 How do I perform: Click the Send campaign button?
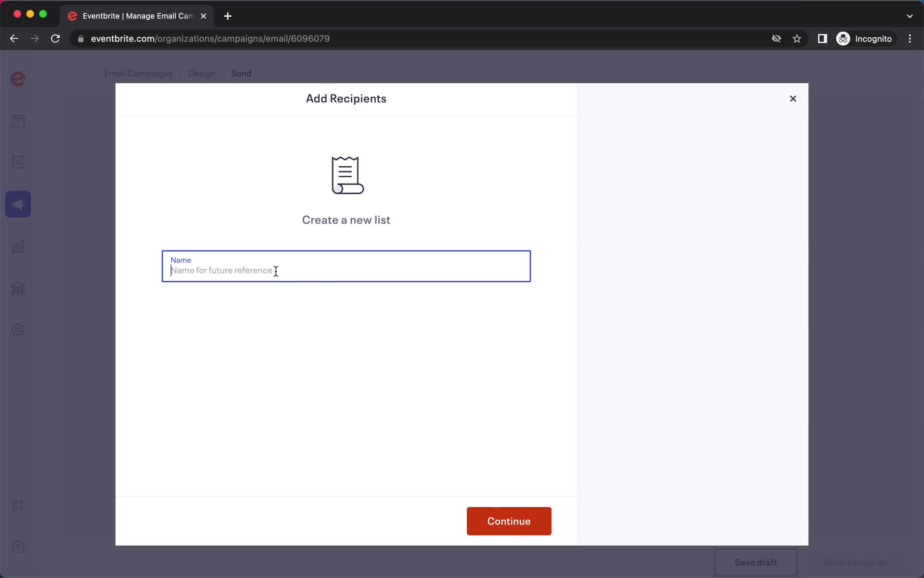(855, 563)
